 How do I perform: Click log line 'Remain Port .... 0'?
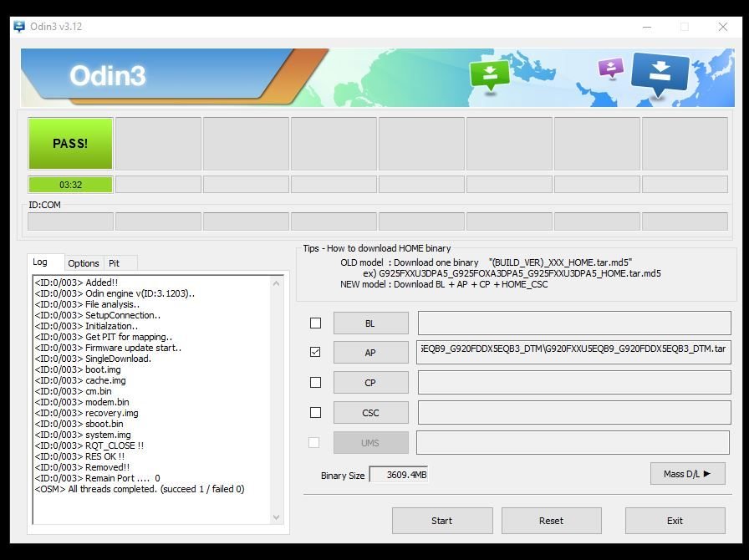(x=98, y=478)
